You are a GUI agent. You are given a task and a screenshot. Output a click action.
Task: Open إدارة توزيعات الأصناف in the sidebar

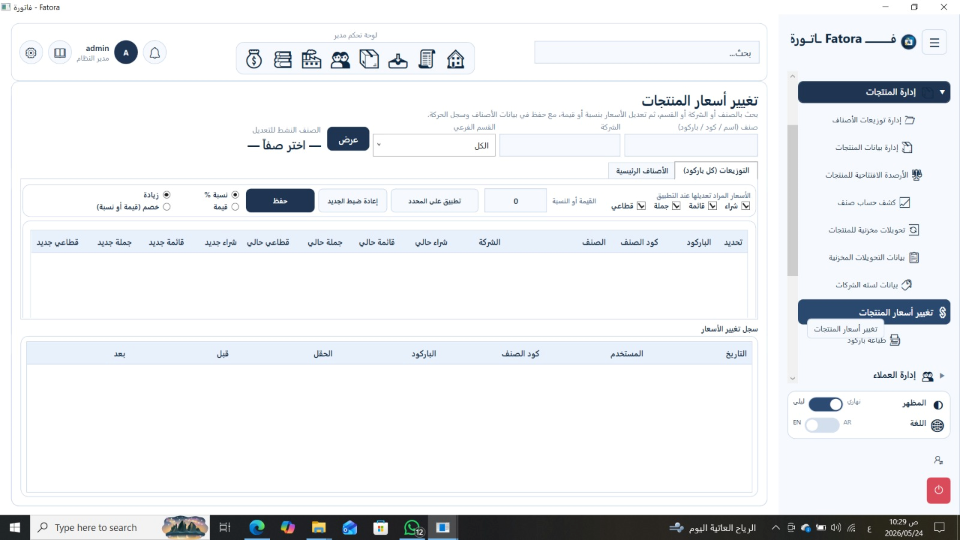coord(874,120)
